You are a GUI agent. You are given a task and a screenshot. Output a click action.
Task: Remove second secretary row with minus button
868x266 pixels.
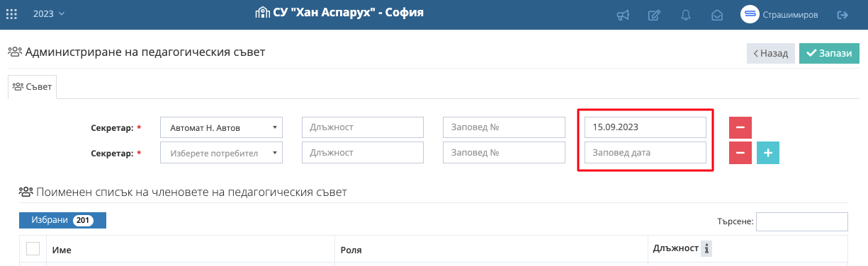(740, 153)
